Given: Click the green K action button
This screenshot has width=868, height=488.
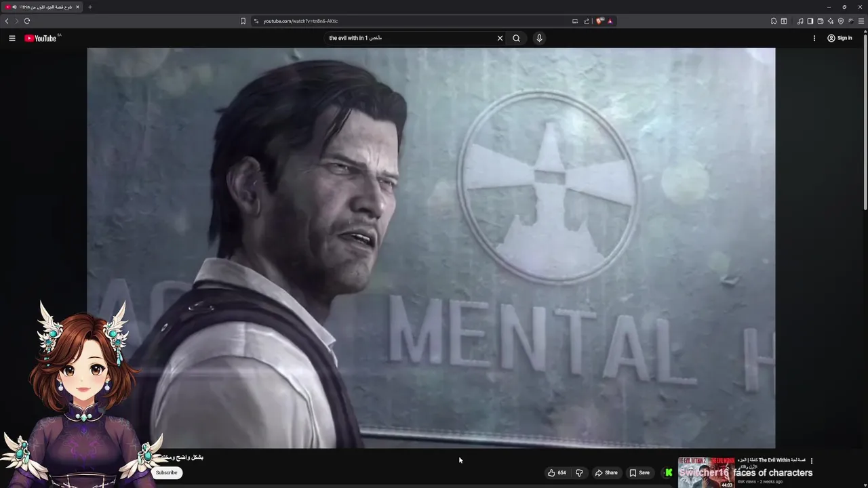Looking at the screenshot, I should [x=668, y=472].
